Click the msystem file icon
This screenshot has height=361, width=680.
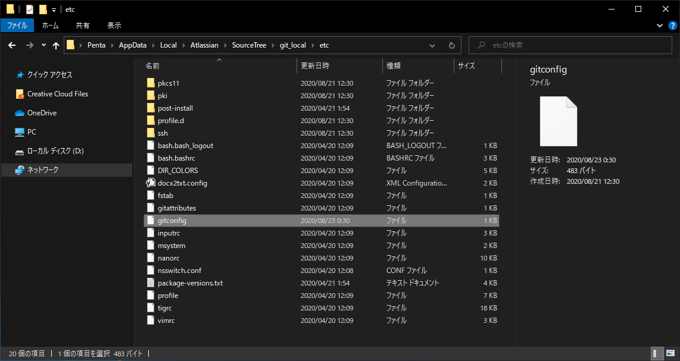point(150,246)
